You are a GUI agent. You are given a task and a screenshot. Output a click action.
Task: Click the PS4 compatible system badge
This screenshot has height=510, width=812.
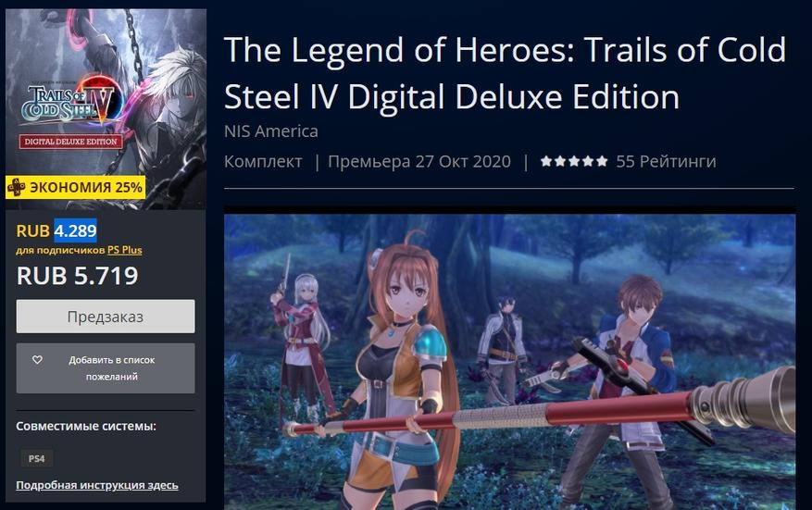(37, 458)
